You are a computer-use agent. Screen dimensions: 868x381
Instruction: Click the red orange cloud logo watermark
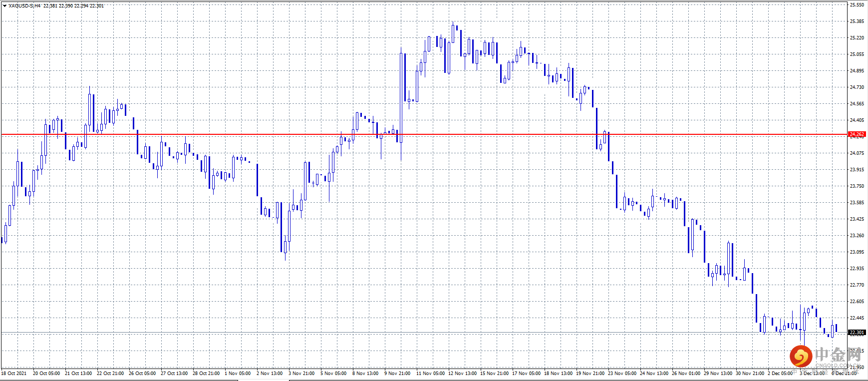801,356
